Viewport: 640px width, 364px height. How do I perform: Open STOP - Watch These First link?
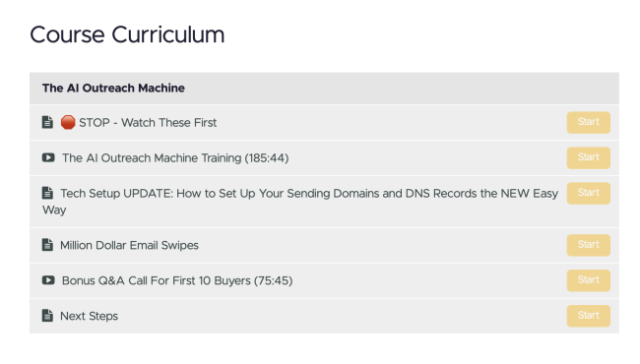click(x=148, y=123)
